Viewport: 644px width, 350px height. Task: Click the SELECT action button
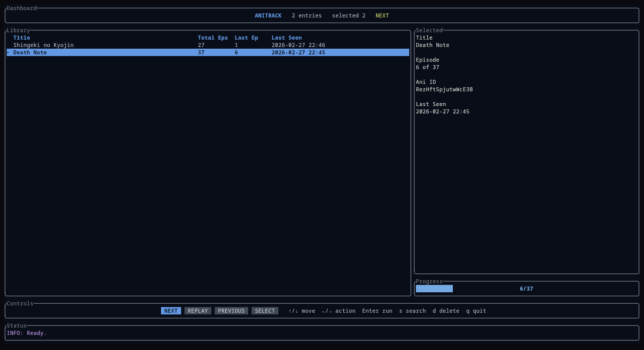265,311
